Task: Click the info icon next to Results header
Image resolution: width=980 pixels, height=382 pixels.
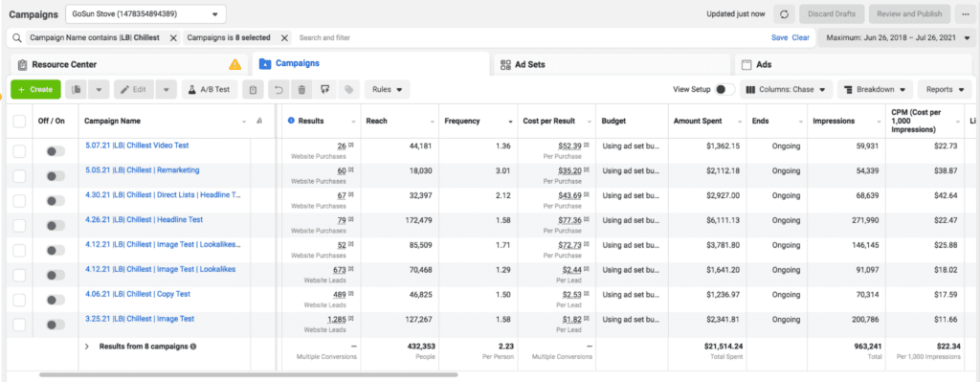Action: (291, 121)
